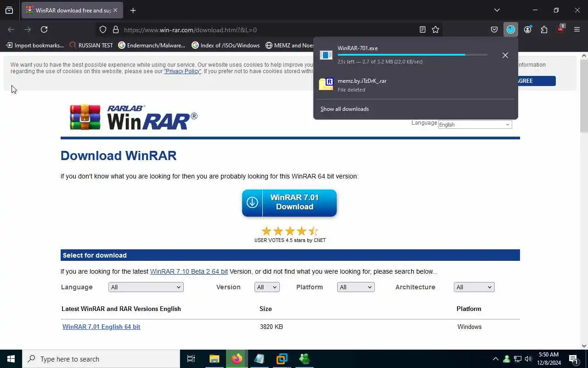Go forward with arrow button
The width and height of the screenshot is (588, 368).
pyautogui.click(x=28, y=29)
